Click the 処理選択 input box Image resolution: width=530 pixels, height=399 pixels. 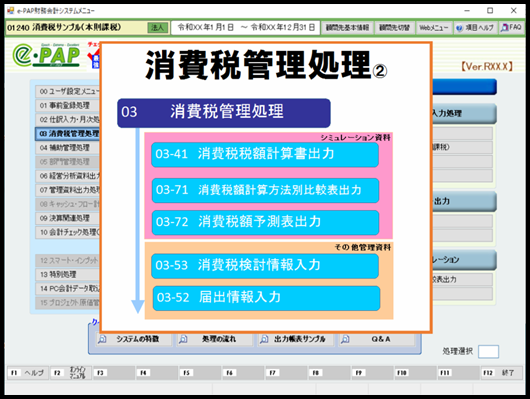click(x=488, y=351)
